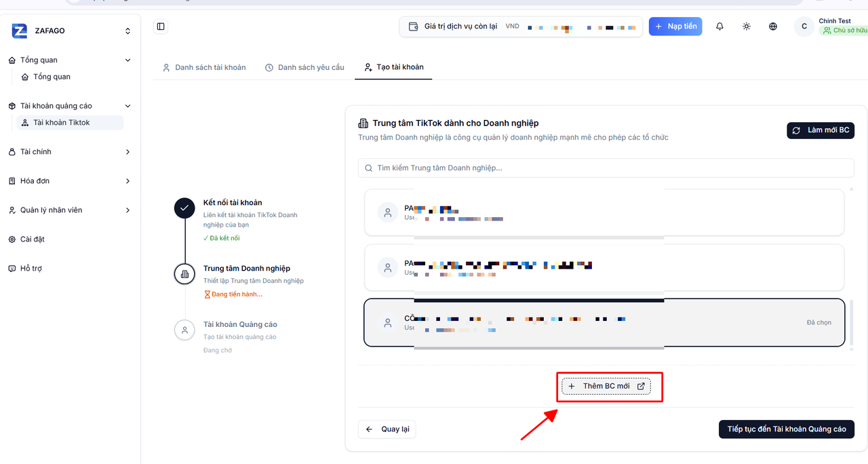Click the avatar icon on the first card
Screen dimensions: 868x464
coord(387,212)
